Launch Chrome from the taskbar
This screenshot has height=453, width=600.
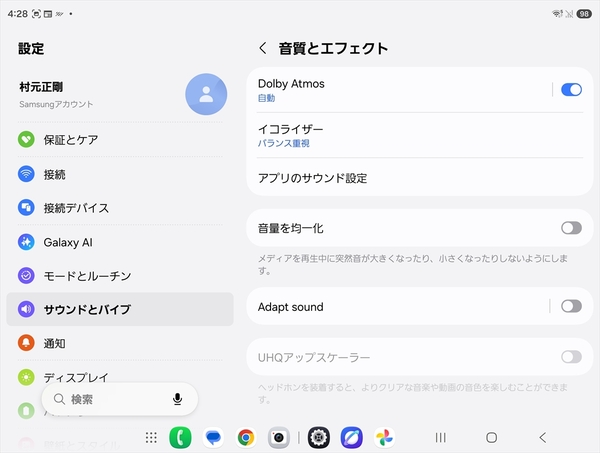click(x=246, y=437)
